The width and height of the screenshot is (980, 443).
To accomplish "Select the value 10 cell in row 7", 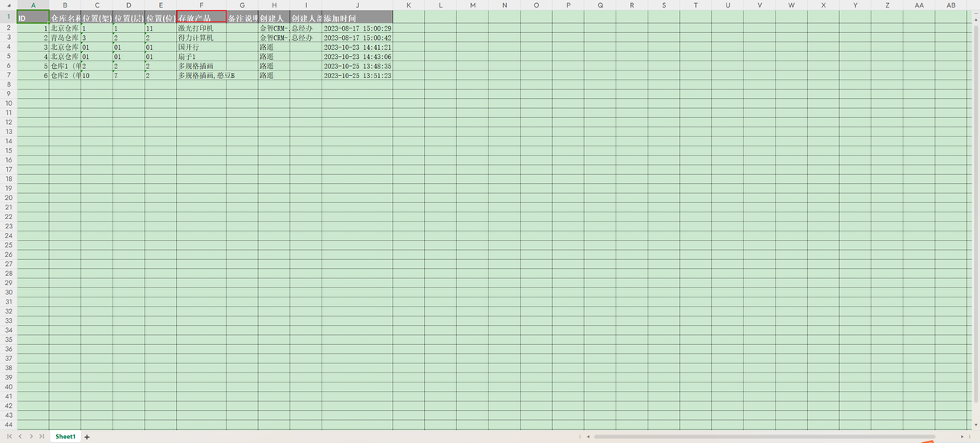I will 96,75.
